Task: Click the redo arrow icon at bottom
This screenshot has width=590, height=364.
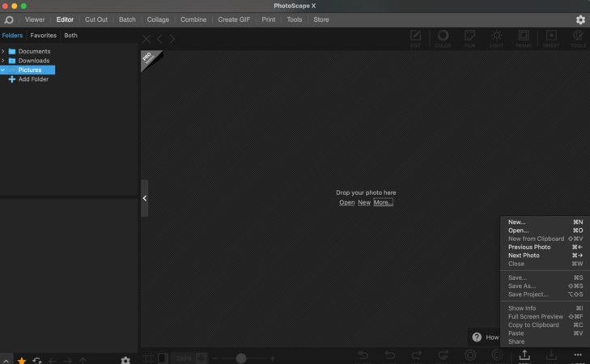Action: point(416,355)
